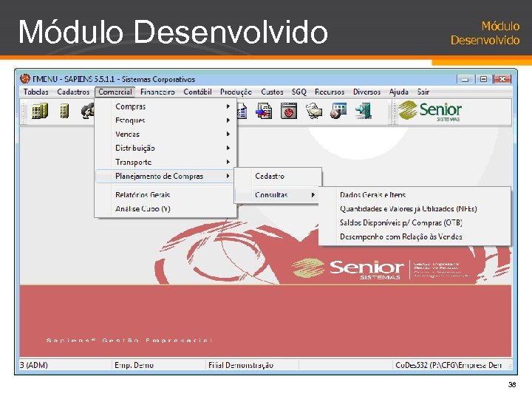This screenshot has height=399, width=532.
Task: Choose Saldos Disponíveis p/ Compras (OTB)
Action: coord(415,223)
